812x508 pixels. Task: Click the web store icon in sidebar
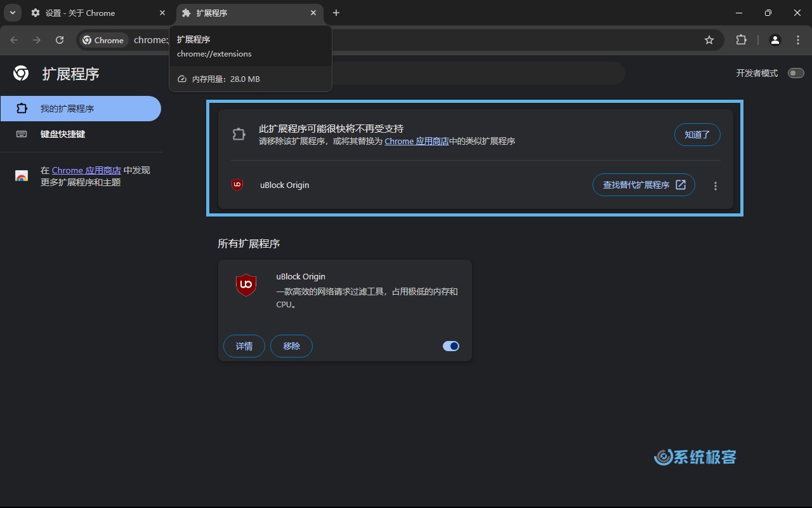point(22,176)
